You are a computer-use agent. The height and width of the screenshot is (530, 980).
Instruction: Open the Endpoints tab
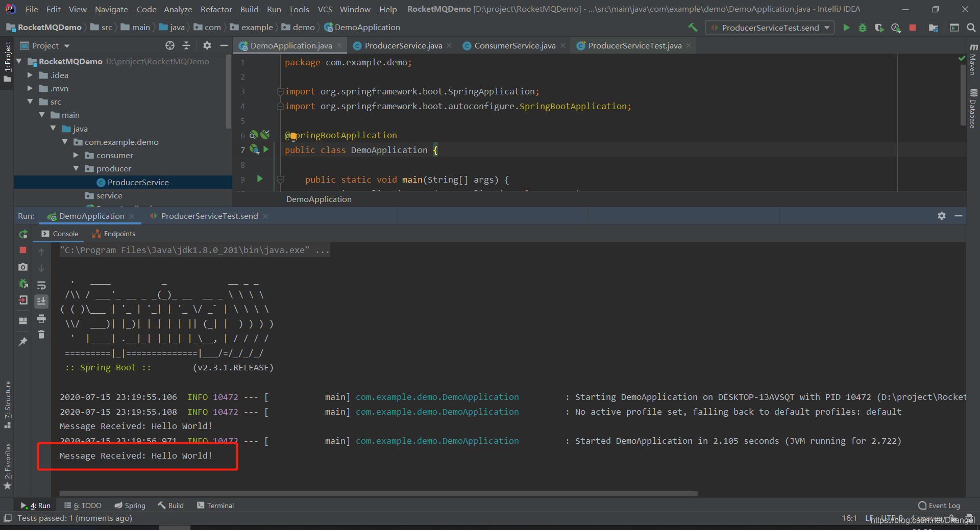(114, 234)
